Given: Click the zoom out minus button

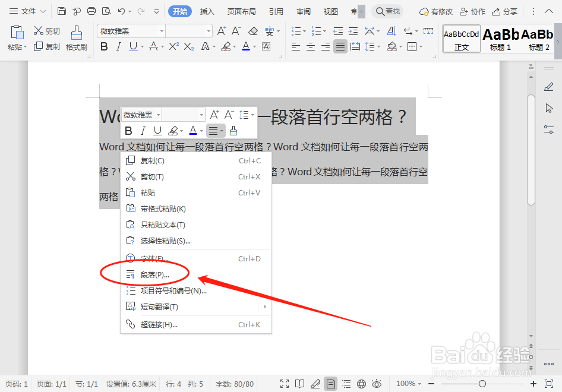Looking at the screenshot, I should pos(431,384).
